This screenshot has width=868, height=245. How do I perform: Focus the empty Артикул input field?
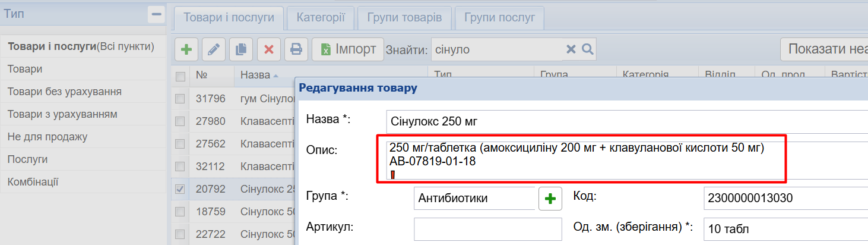487,229
